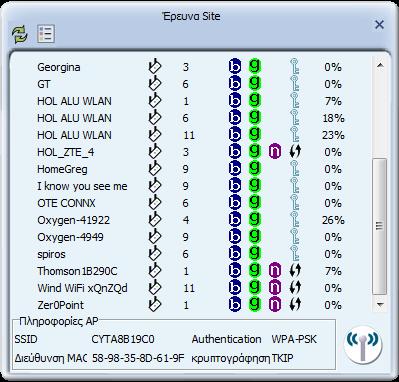Click the WPS arrows icon for Wind WiFi xQnZQd

pos(295,288)
